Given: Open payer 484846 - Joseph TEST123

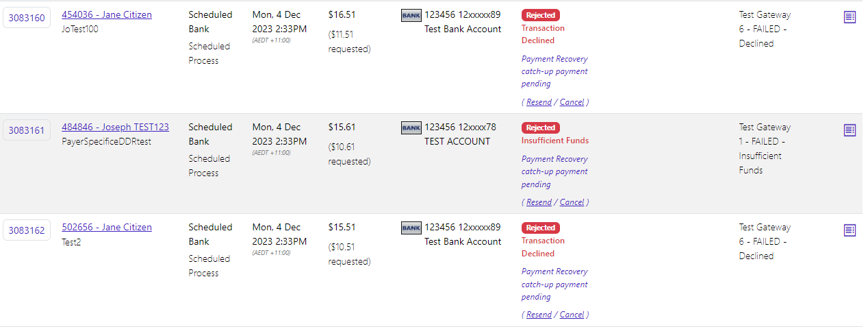Looking at the screenshot, I should [x=115, y=127].
